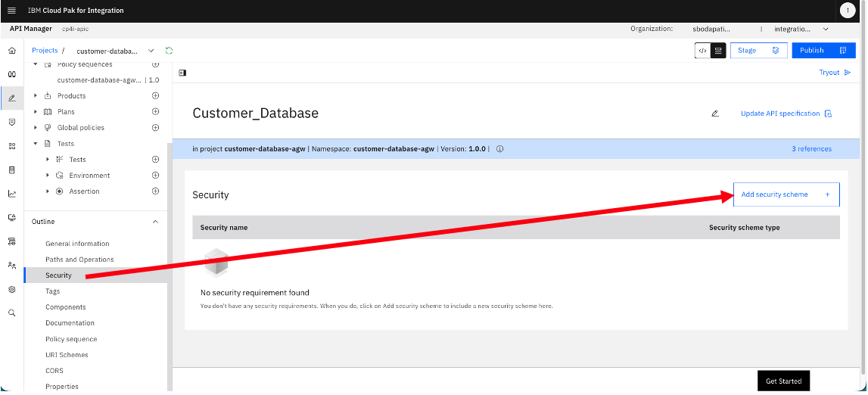Collapse the parent Tests tree node
Viewport: 868px width, 395px height.
(36, 144)
